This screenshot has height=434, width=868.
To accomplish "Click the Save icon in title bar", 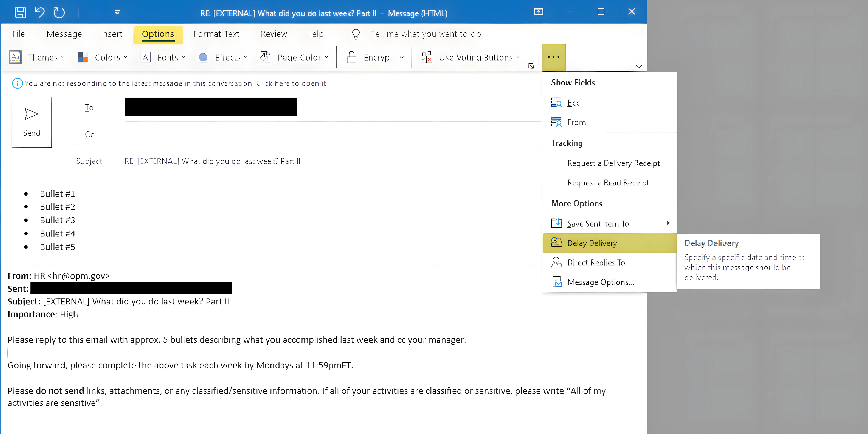I will pyautogui.click(x=20, y=13).
